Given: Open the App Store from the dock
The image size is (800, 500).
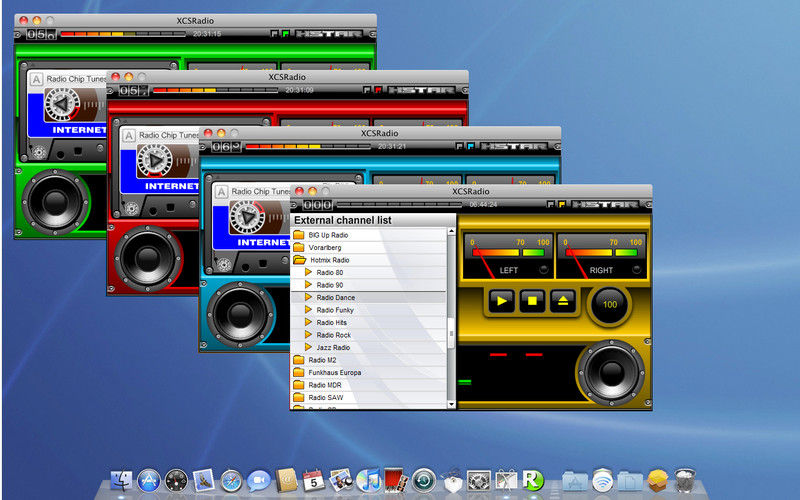Looking at the screenshot, I should (148, 480).
